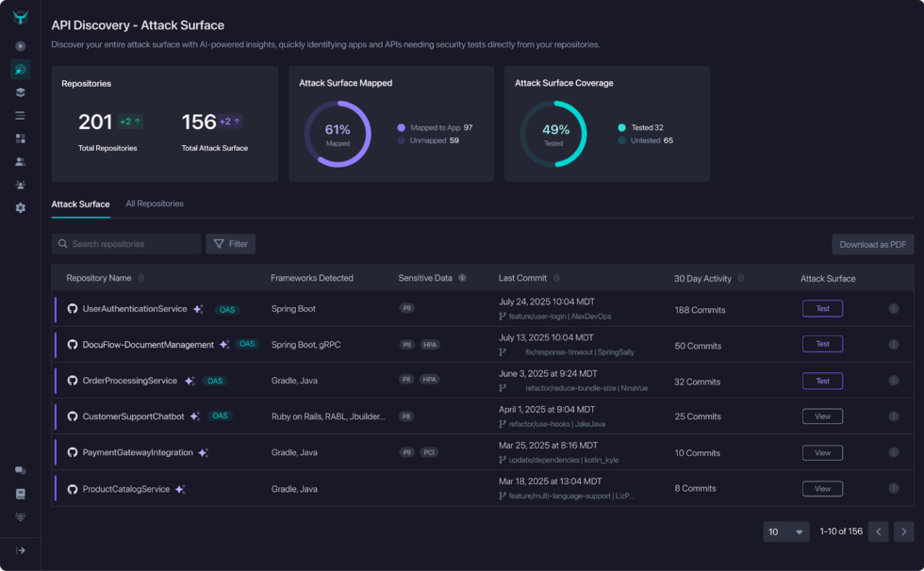Open the chat bubble icon near sidebar bottom
924x571 pixels.
(x=19, y=469)
